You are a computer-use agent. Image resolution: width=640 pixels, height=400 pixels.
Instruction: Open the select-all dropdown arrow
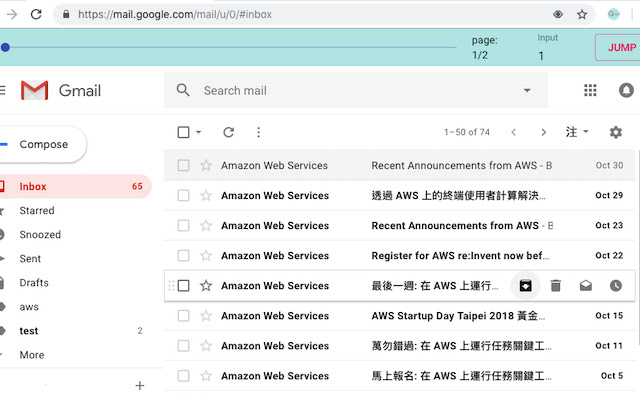pos(198,132)
